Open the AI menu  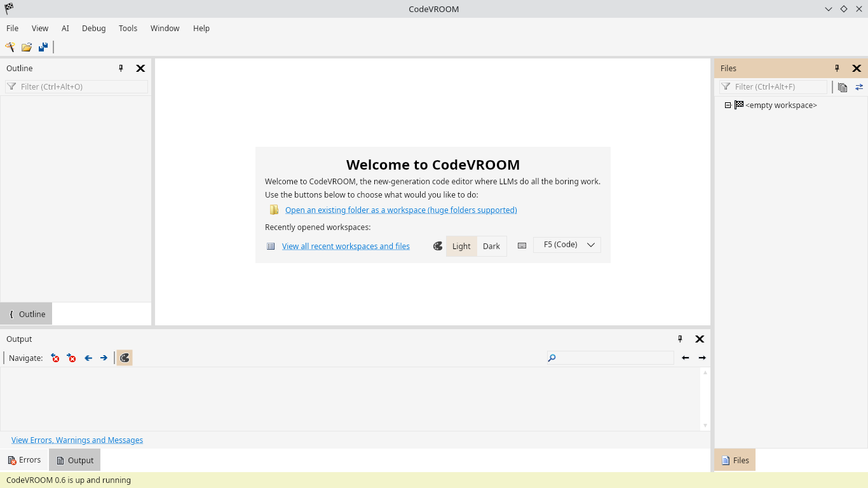click(x=65, y=28)
